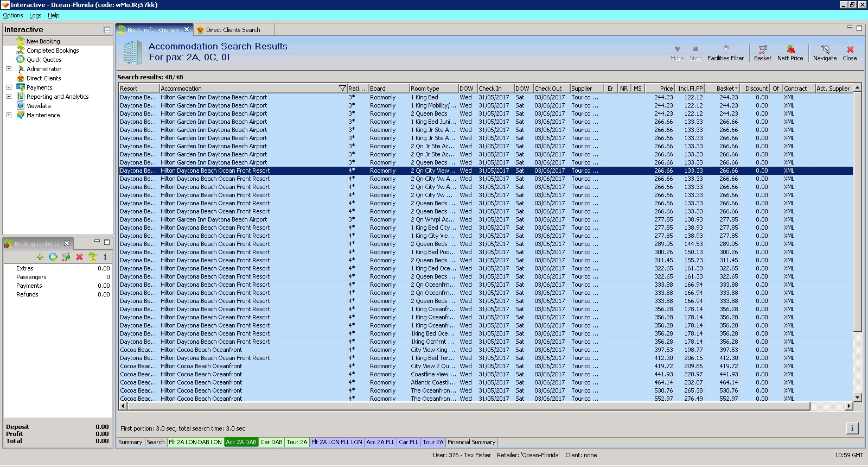Click the Nett Price icon

(790, 53)
